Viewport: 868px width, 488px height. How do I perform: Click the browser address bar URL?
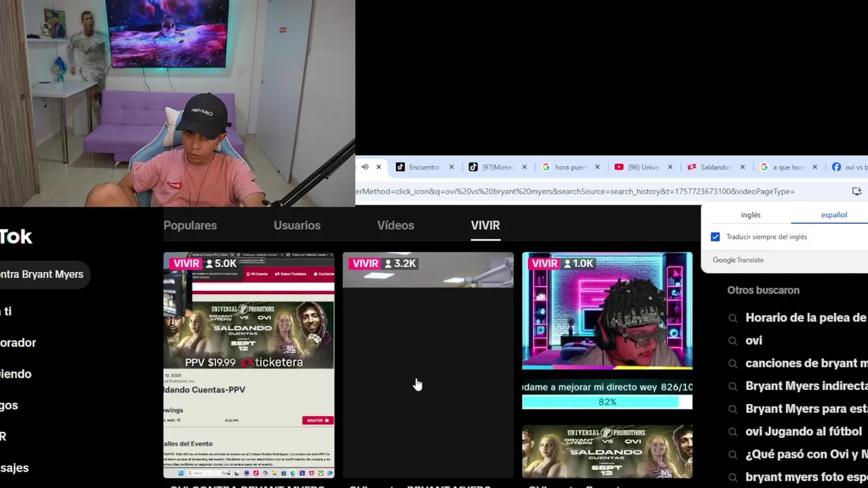pos(575,191)
